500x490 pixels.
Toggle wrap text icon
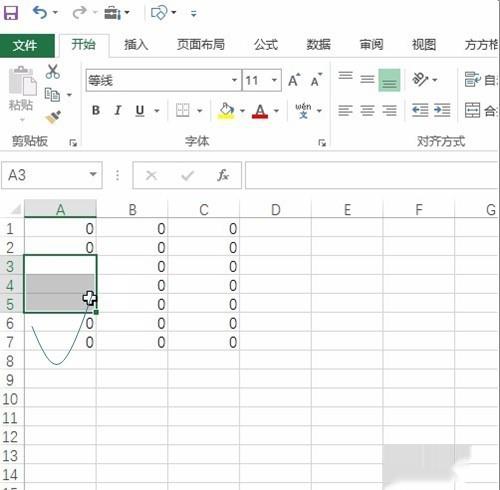click(473, 79)
